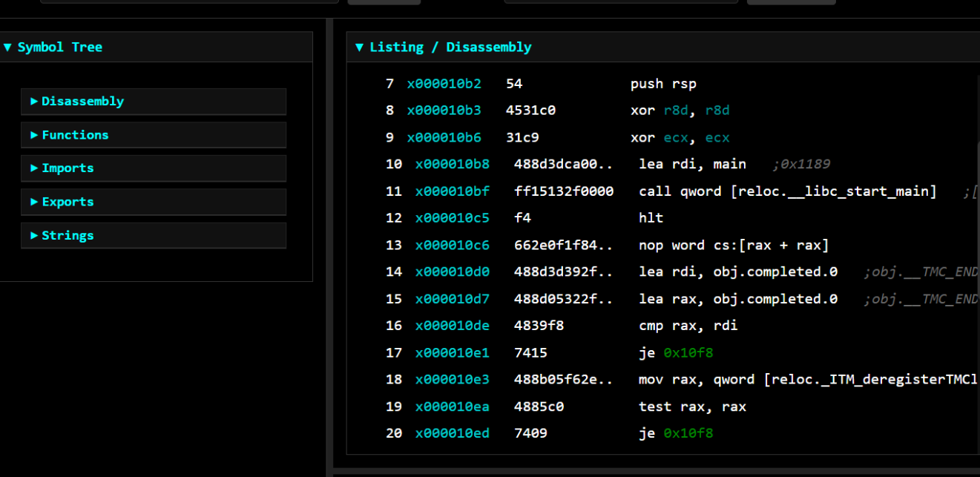Image resolution: width=980 pixels, height=477 pixels.
Task: Select address x000010c6 on line 13
Action: 453,245
